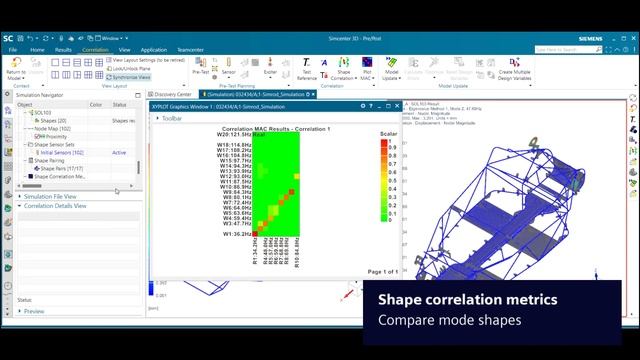This screenshot has height=360, width=640.
Task: Switch to the Application tab
Action: pos(153,50)
